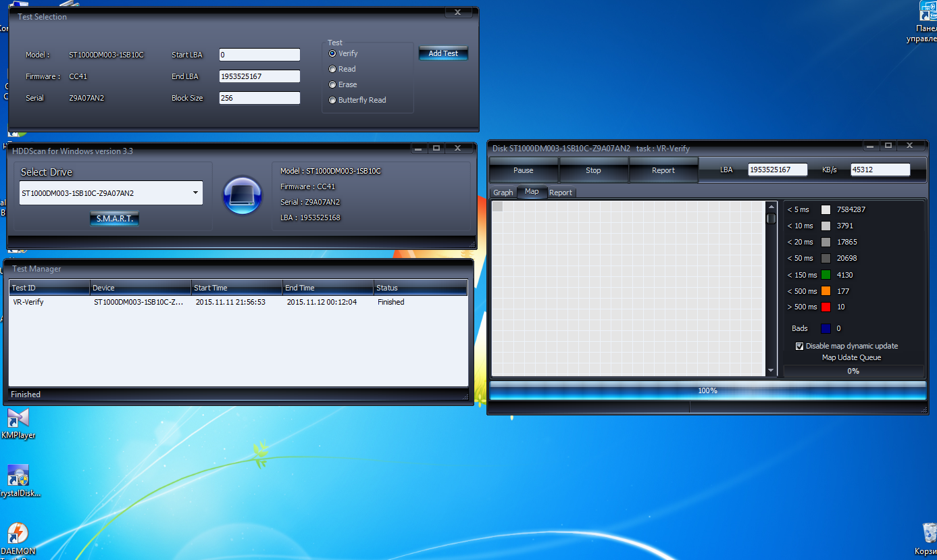
Task: Click the map scrollbar up arrow
Action: 771,206
